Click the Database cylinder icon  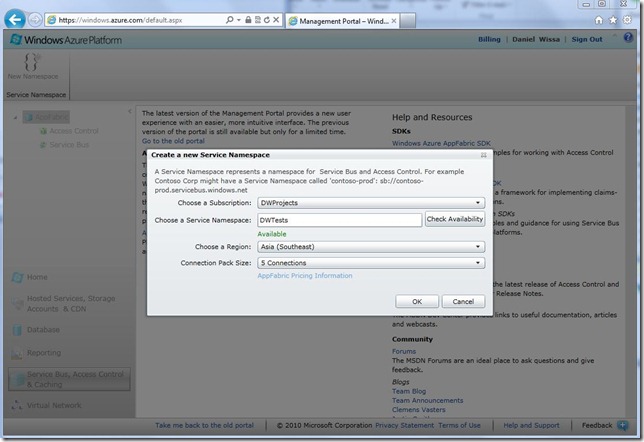point(17,330)
